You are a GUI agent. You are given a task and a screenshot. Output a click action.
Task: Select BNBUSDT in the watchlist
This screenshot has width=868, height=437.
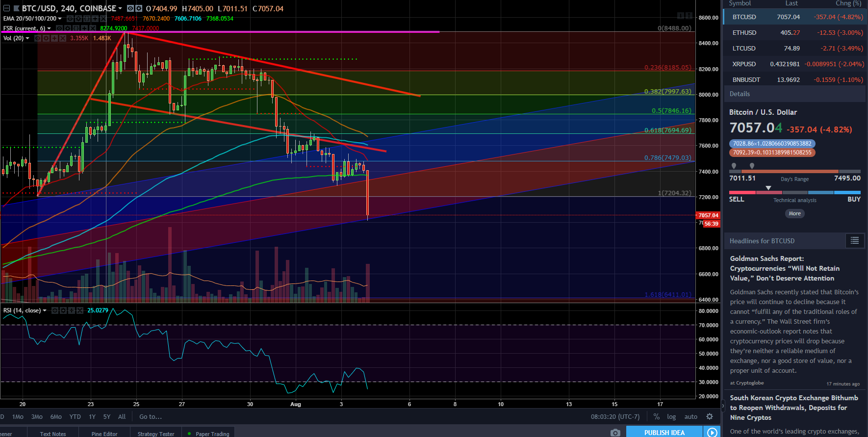point(794,79)
